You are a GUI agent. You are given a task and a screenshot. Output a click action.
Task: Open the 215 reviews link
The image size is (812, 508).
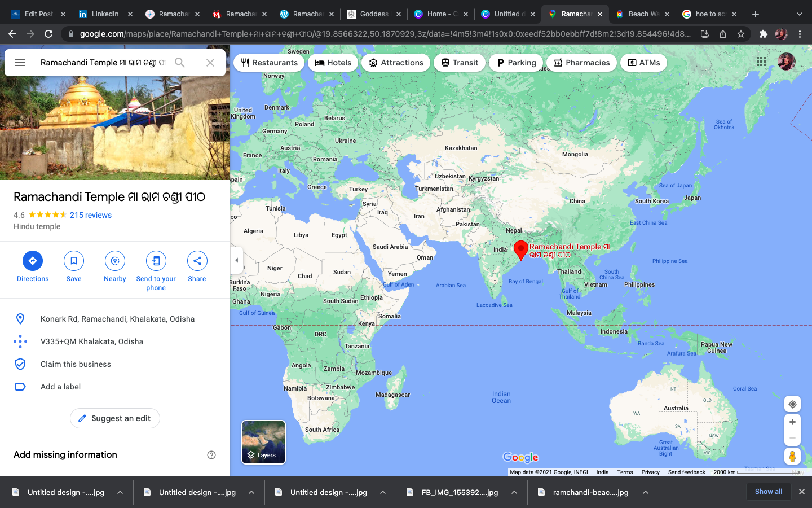tap(91, 215)
